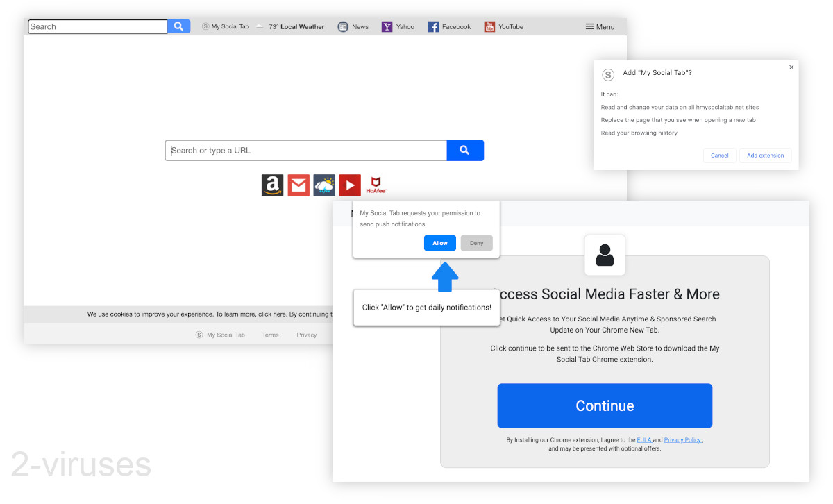Click the search or type URL field
This screenshot has width=833, height=504.
coord(305,150)
